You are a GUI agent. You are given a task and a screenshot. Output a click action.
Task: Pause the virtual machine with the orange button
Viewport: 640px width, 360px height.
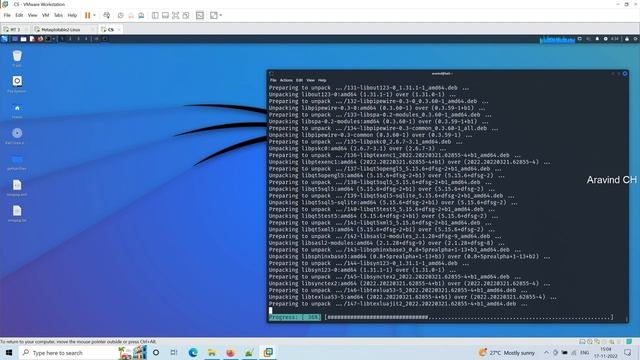tap(87, 15)
